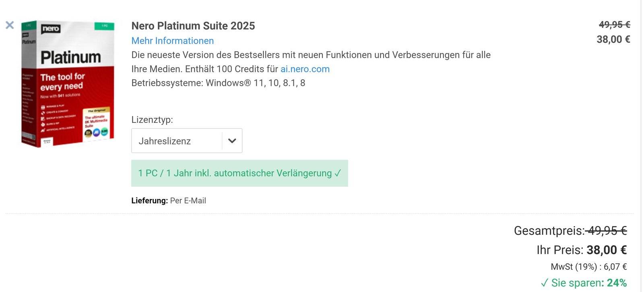Click the MwSt (19%) tax line
This screenshot has width=644, height=292.
click(588, 267)
